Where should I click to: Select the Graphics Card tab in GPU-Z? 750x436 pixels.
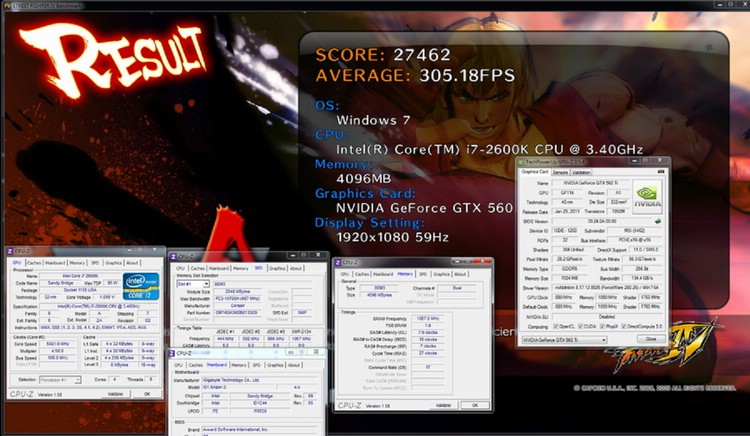(x=535, y=171)
